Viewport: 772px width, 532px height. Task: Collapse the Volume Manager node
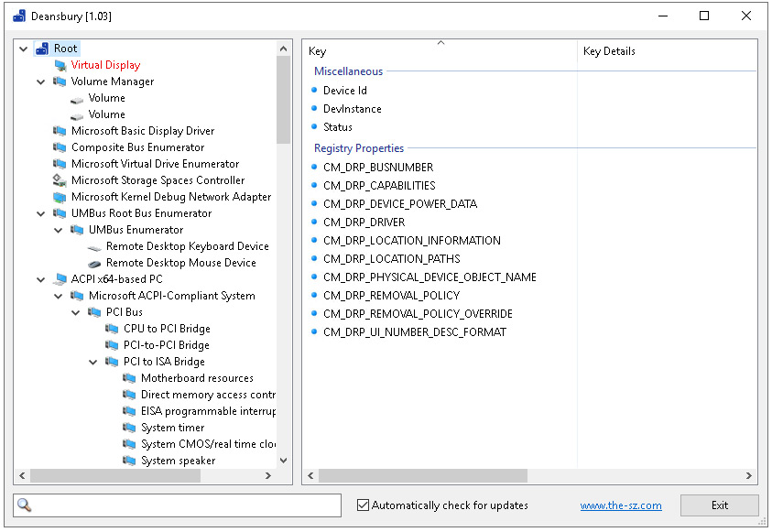click(x=41, y=81)
